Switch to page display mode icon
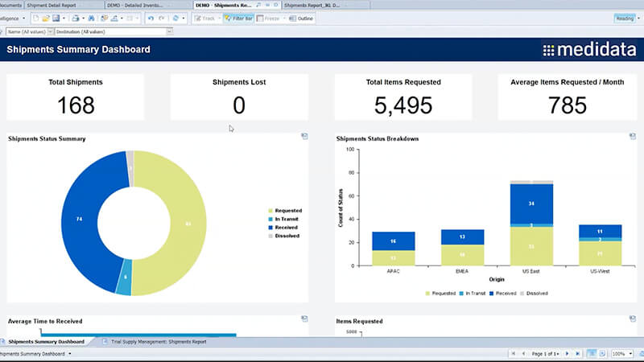Image resolution: width=644 pixels, height=362 pixels. point(602,353)
